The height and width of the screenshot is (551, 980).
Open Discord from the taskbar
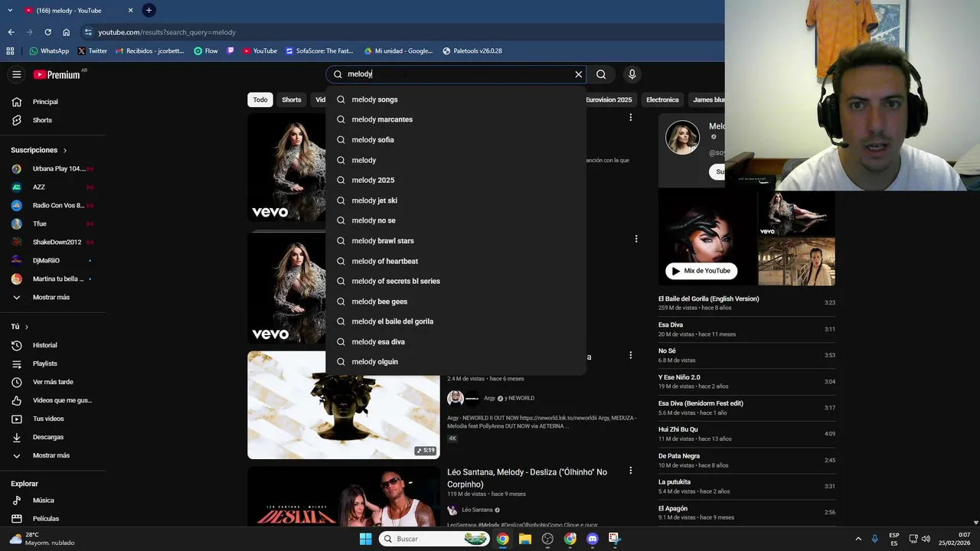click(592, 539)
